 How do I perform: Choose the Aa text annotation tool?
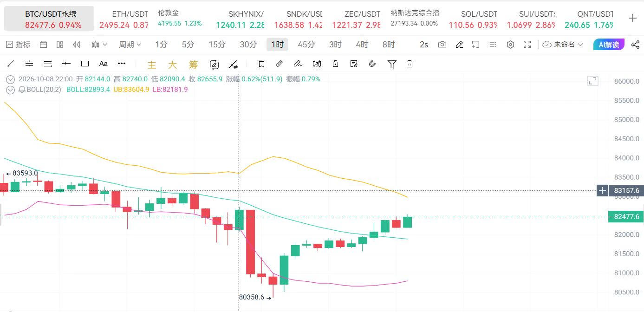(103, 64)
